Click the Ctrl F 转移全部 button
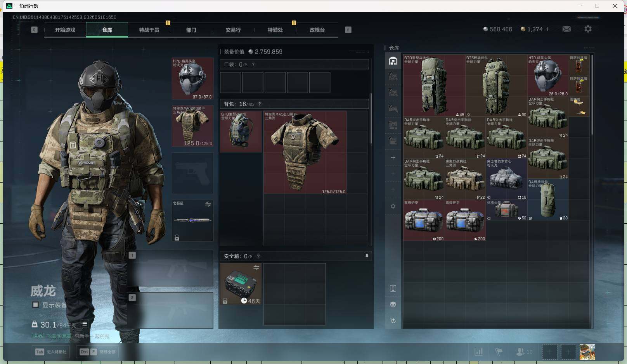The height and width of the screenshot is (364, 627). coord(97,352)
